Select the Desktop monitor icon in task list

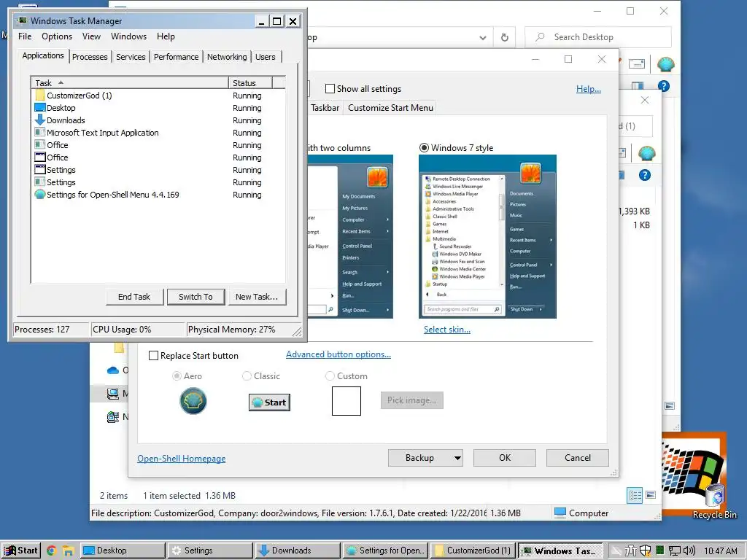[x=40, y=108]
